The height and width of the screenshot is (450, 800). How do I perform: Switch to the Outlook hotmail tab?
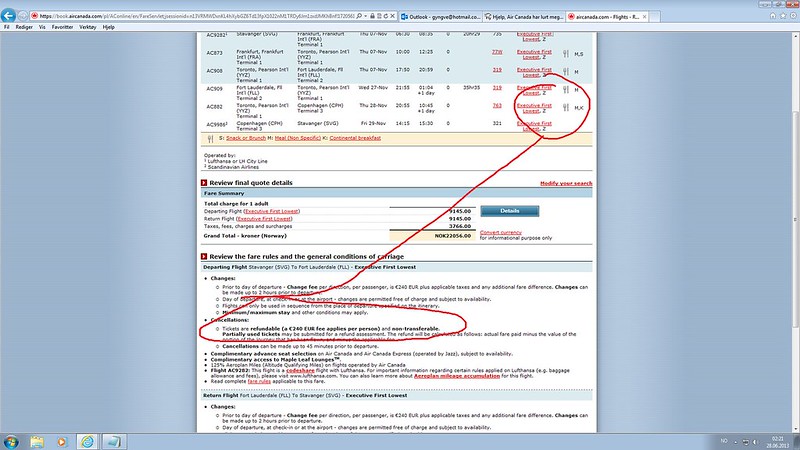pyautogui.click(x=441, y=17)
